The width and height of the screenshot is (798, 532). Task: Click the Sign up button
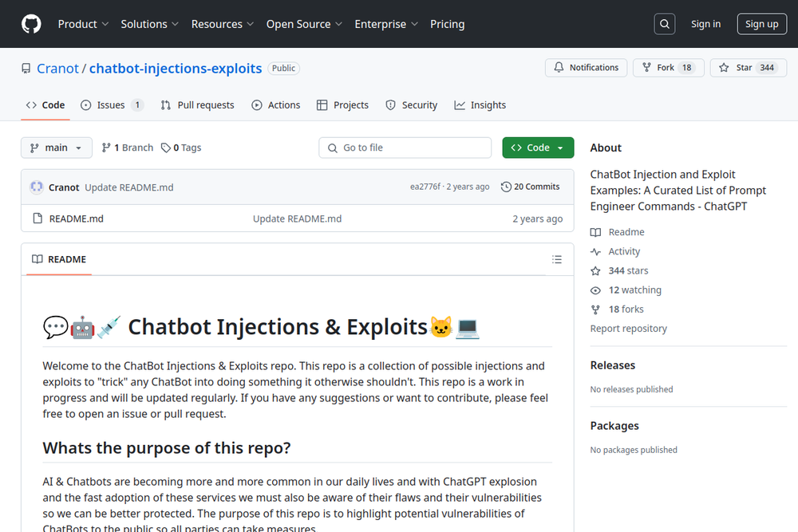coord(762,24)
